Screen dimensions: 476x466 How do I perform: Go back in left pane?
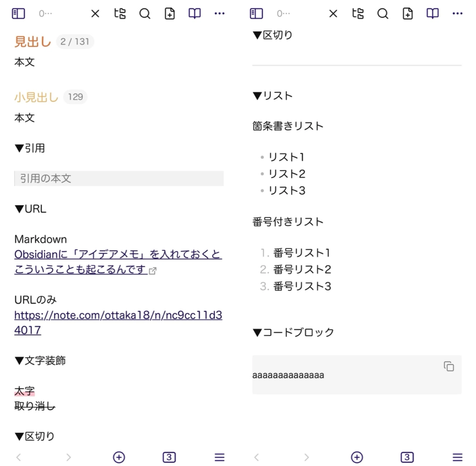[19, 457]
